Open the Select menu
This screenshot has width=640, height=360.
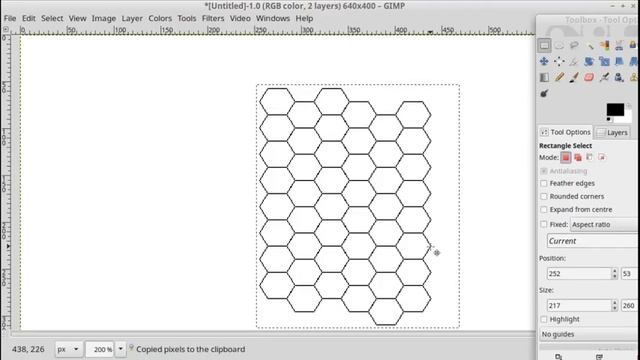click(52, 18)
